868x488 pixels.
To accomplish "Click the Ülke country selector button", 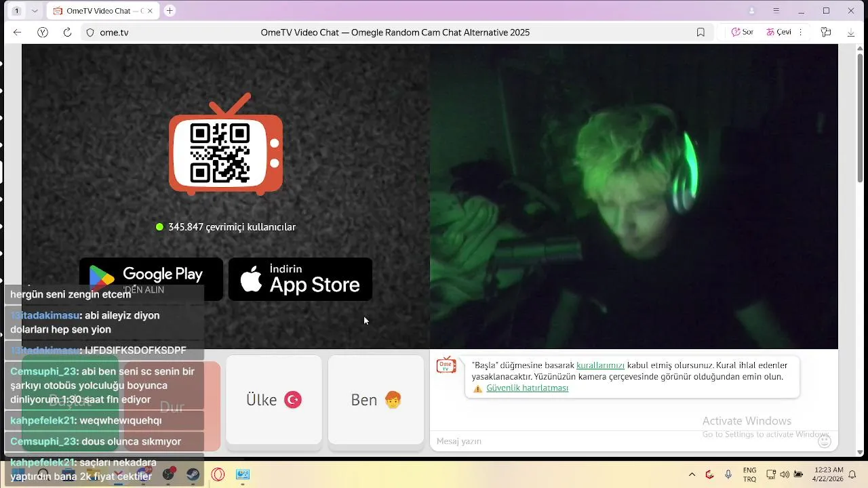I will [x=274, y=400].
